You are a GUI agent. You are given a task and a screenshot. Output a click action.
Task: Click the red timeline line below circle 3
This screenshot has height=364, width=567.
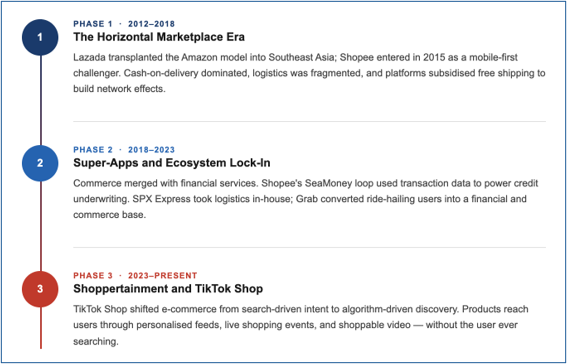pyautogui.click(x=40, y=328)
